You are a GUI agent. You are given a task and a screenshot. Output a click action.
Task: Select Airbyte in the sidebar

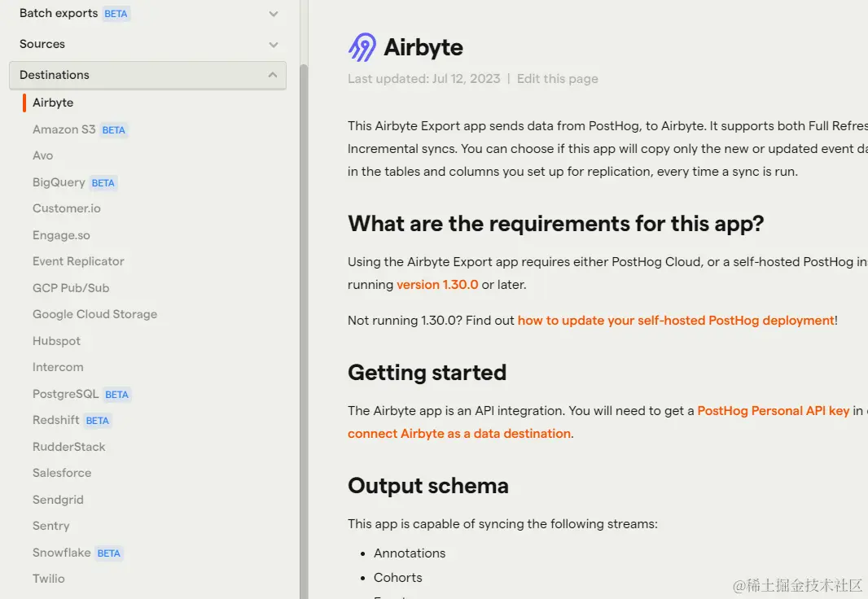pos(53,103)
